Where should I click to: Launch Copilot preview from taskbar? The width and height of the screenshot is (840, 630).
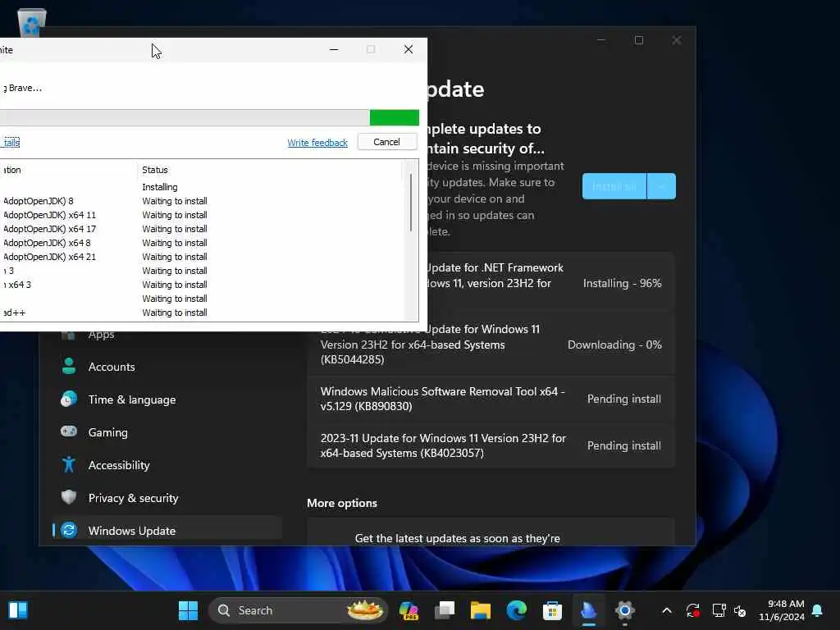[x=409, y=610]
